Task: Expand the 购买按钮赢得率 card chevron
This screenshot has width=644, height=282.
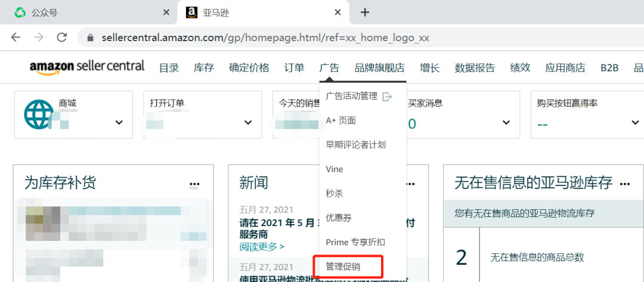Action: pos(635,122)
